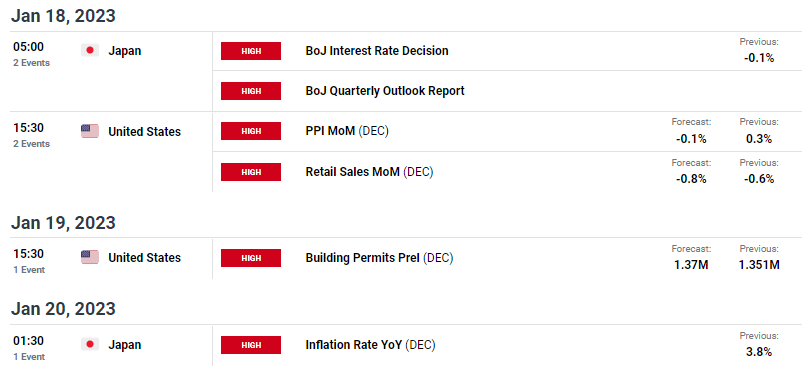The height and width of the screenshot is (375, 802).
Task: Click the HIGH badge for Inflation Rate YoY
Action: coord(251,345)
